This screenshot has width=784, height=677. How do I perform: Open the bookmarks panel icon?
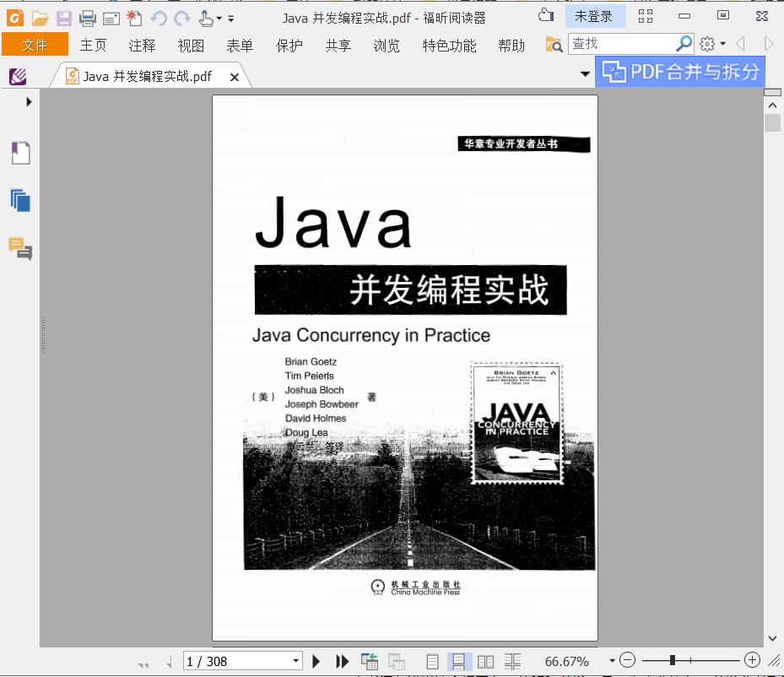pos(20,153)
